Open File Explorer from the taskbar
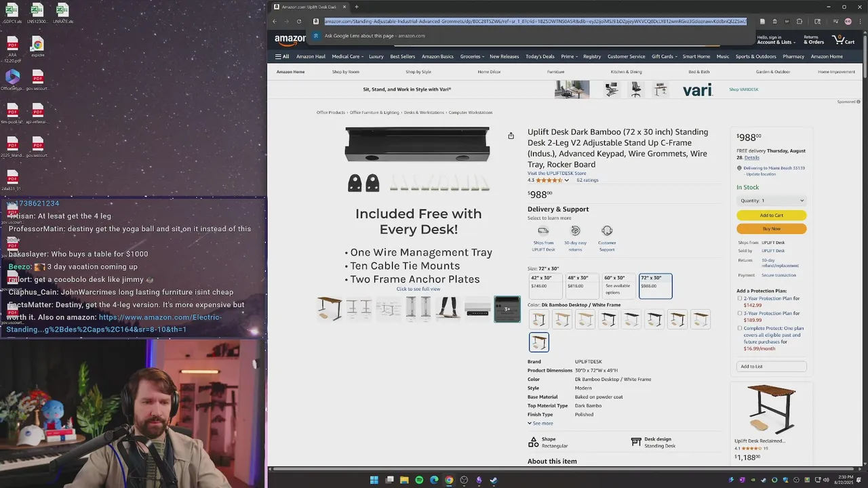868x488 pixels. tap(404, 480)
